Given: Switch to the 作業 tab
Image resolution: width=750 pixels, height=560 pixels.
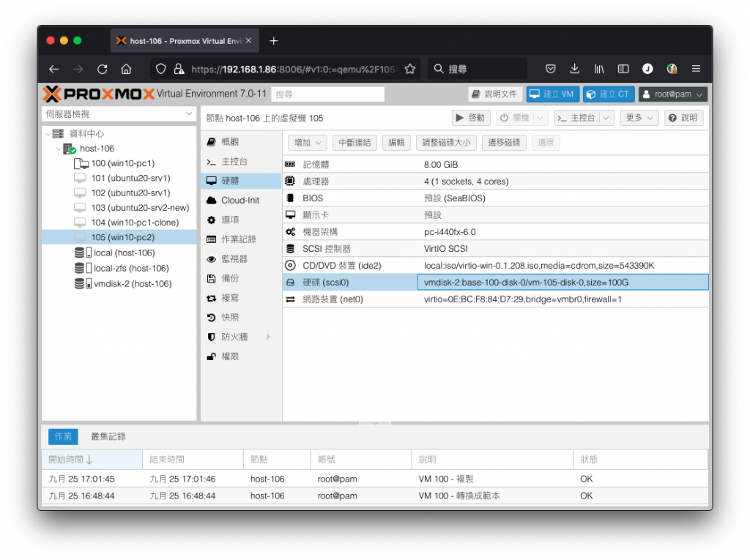Looking at the screenshot, I should point(63,436).
